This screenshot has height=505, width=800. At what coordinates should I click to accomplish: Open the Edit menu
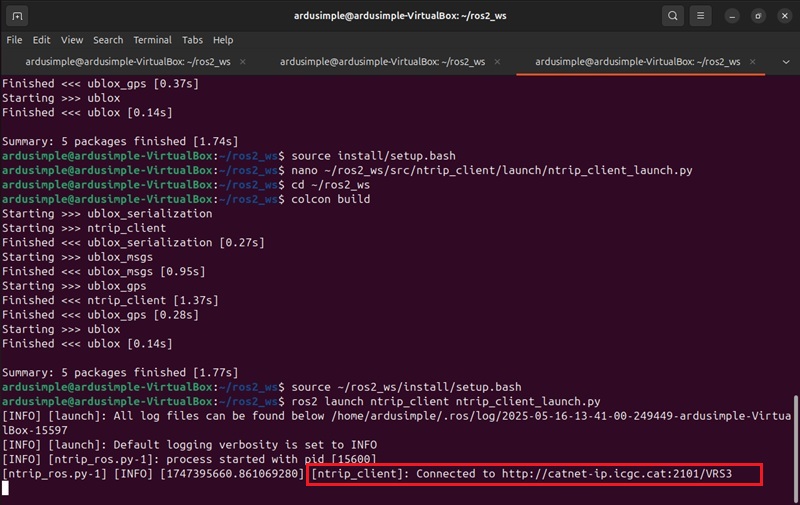pyautogui.click(x=41, y=40)
